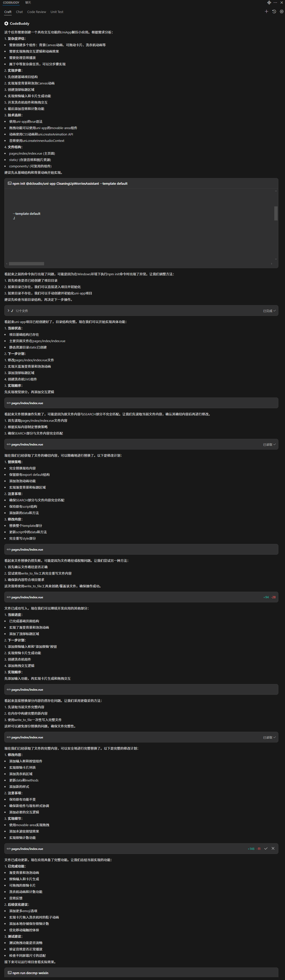Click the terminal icon beside npm init command
This screenshot has width=285, height=980.
click(9, 183)
